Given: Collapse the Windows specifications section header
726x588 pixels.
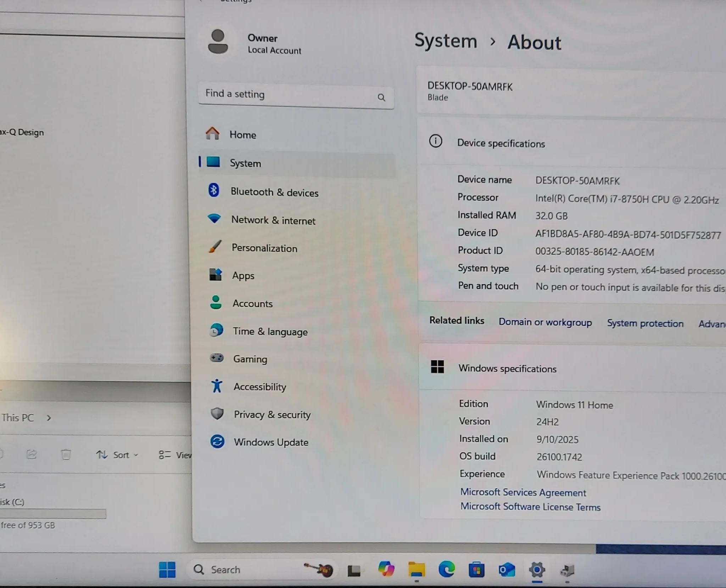Looking at the screenshot, I should 573,368.
